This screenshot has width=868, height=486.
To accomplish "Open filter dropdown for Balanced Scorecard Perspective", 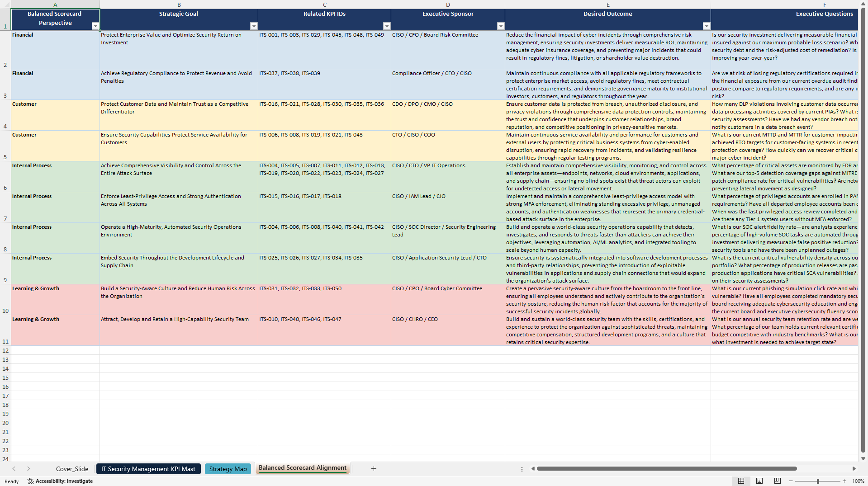I will pos(95,26).
